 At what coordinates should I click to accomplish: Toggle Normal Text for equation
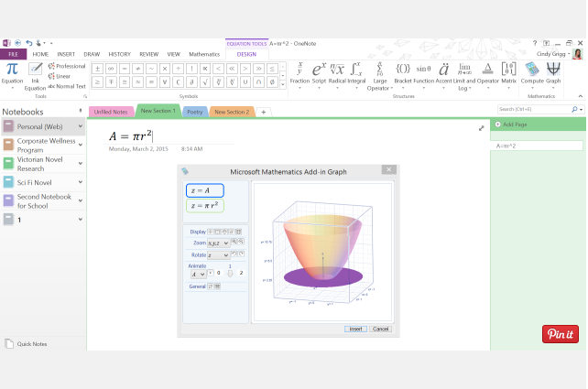tap(67, 86)
